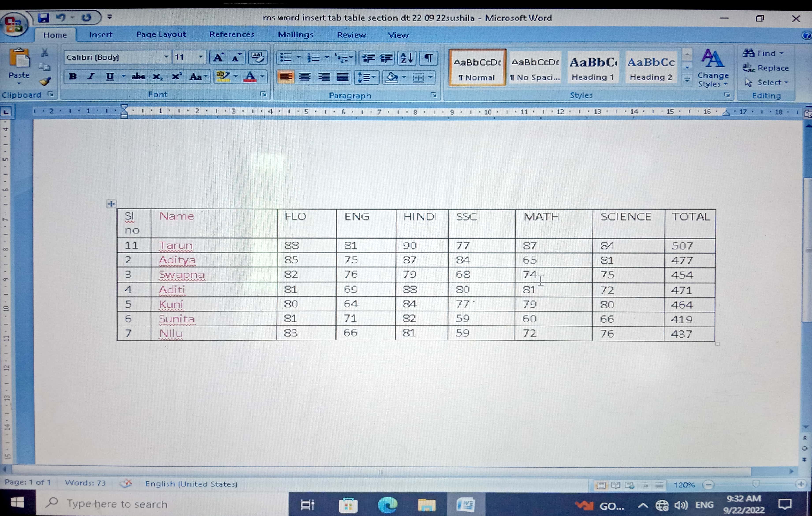This screenshot has width=812, height=516.
Task: Toggle Bold formatting
Action: 73,77
